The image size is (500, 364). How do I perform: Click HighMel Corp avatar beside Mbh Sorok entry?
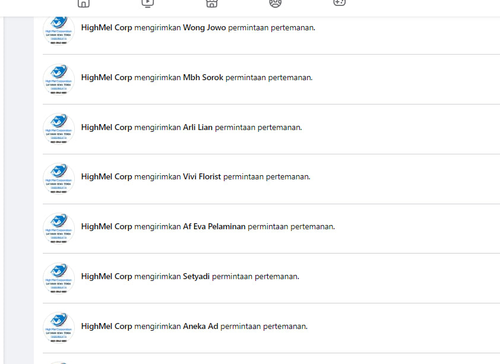(59, 79)
